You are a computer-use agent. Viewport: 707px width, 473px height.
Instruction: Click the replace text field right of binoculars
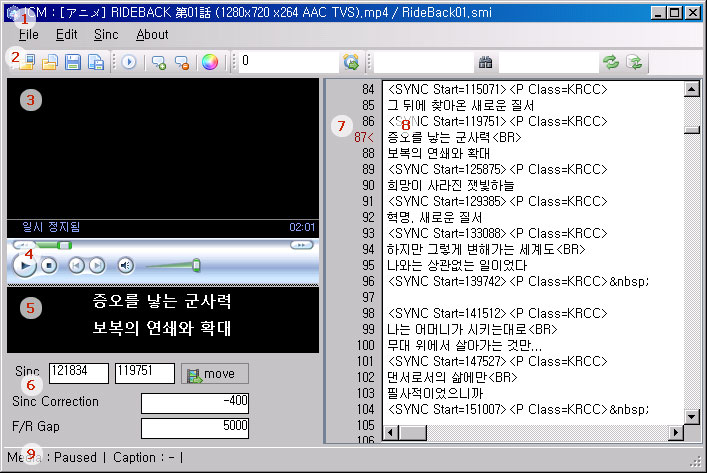(548, 62)
